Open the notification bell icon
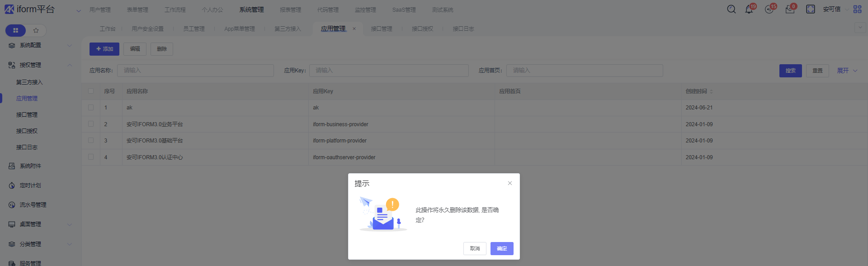This screenshot has height=266, width=868. coord(749,9)
